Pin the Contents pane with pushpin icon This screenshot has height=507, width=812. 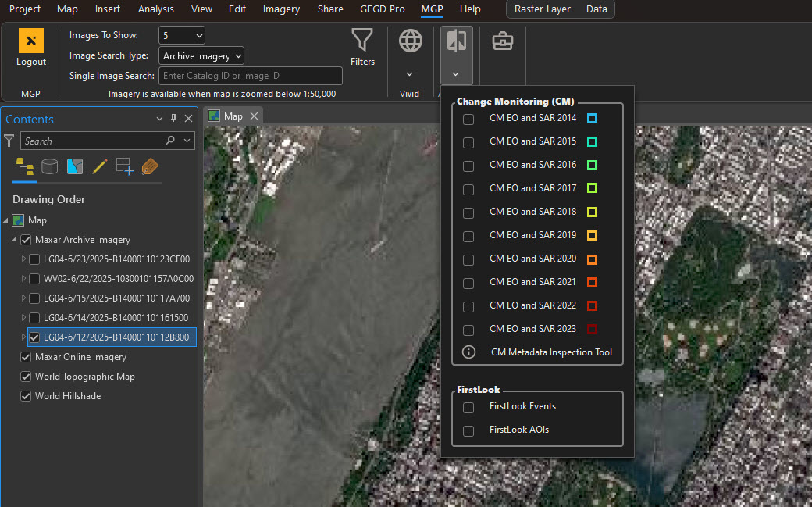[173, 118]
